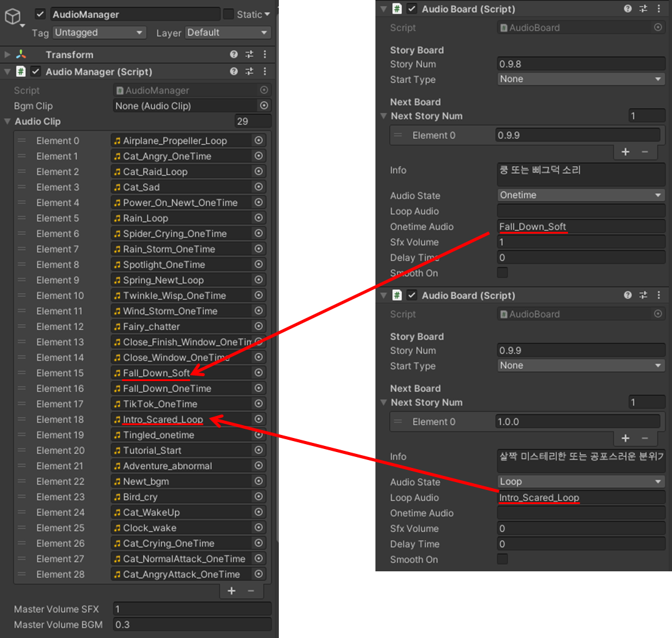This screenshot has width=672, height=638.
Task: Select the Tingled_onetime audio clip entry
Action: pos(181,435)
